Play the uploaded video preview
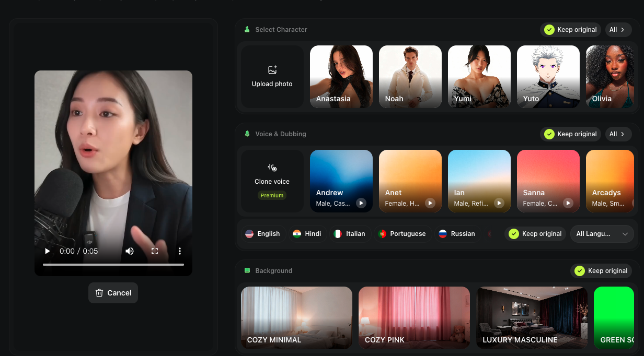Image resolution: width=644 pixels, height=356 pixels. (x=48, y=251)
